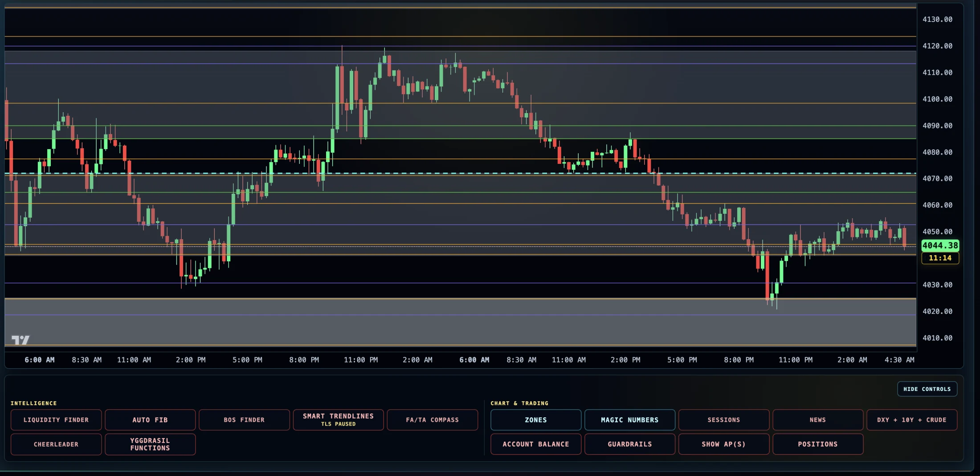
Task: Click the first 6:00 AM time label
Action: coord(40,360)
